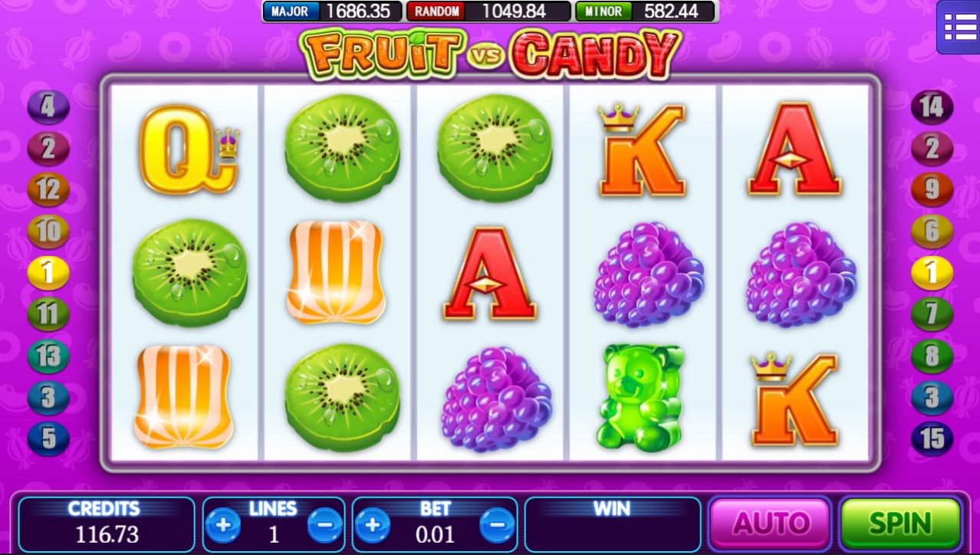980x555 pixels.
Task: Select payline 13 teal ball on left
Action: click(48, 356)
